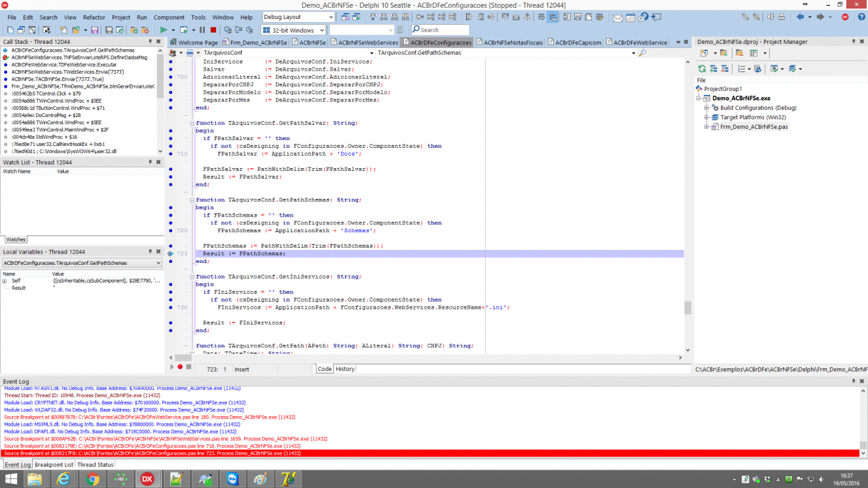Expand Target Platforms (Win32) node
Image resolution: width=868 pixels, height=488 pixels.
point(707,117)
